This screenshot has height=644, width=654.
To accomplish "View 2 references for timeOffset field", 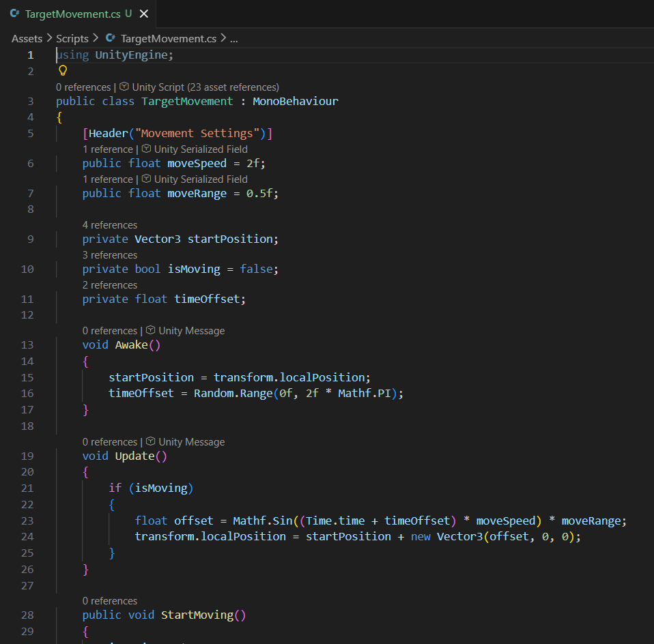I will [x=109, y=284].
